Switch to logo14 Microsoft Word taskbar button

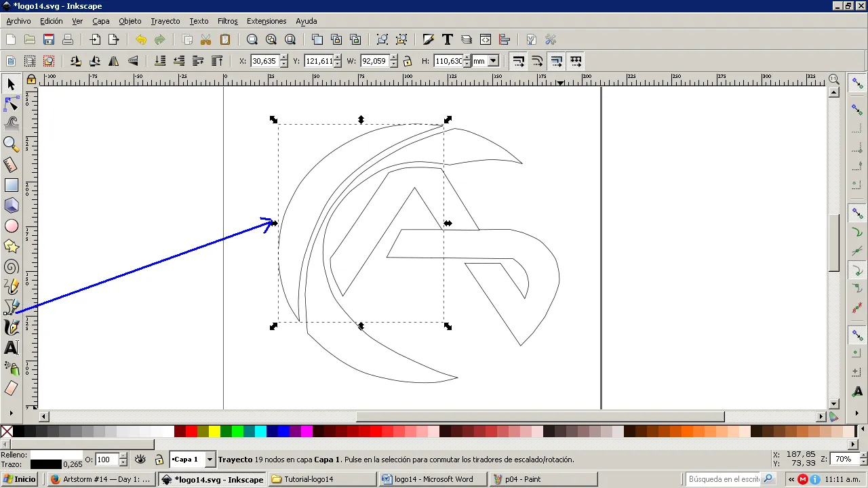[x=433, y=479]
